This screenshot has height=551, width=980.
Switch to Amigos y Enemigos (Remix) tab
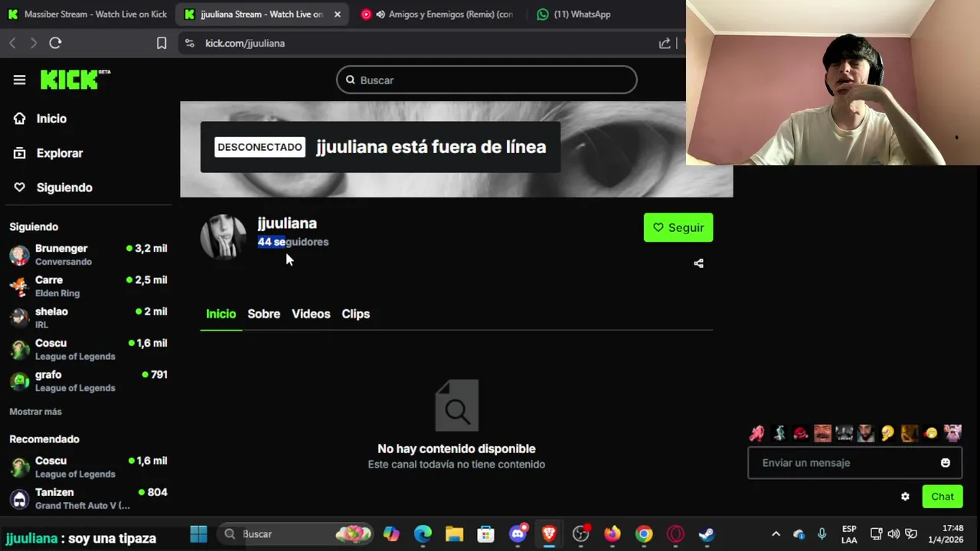437,14
